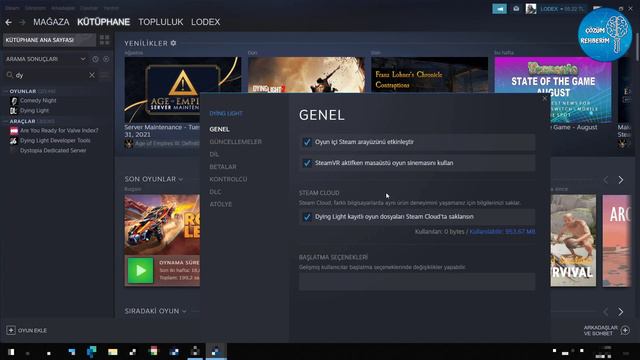Screen dimensions: 640x360
Task: Click the Dying Light Developer Tools icon
Action: click(14, 140)
